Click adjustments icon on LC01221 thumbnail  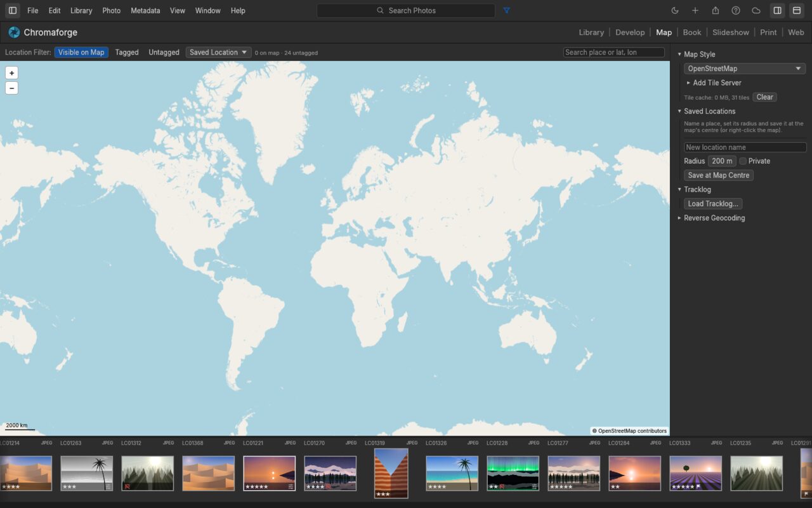(x=291, y=486)
